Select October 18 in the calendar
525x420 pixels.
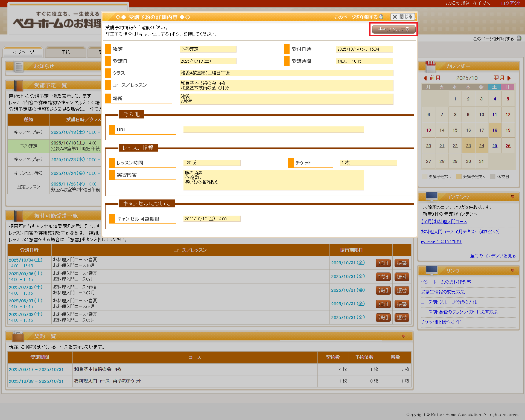click(x=495, y=130)
